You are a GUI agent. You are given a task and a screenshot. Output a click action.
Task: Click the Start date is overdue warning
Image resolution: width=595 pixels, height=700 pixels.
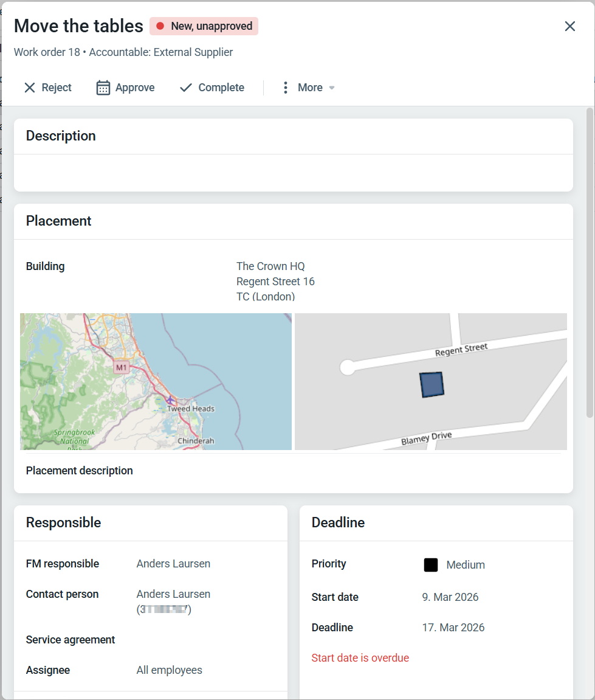tap(360, 658)
